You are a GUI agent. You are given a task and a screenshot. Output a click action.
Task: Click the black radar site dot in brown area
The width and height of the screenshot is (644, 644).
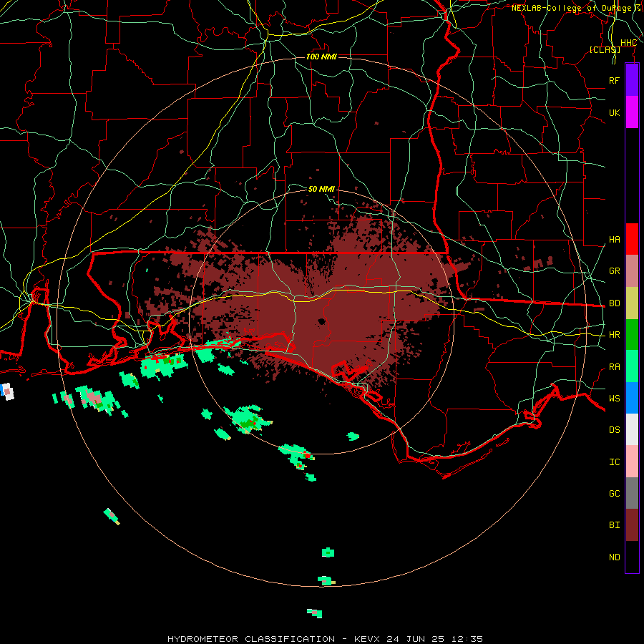(x=321, y=321)
